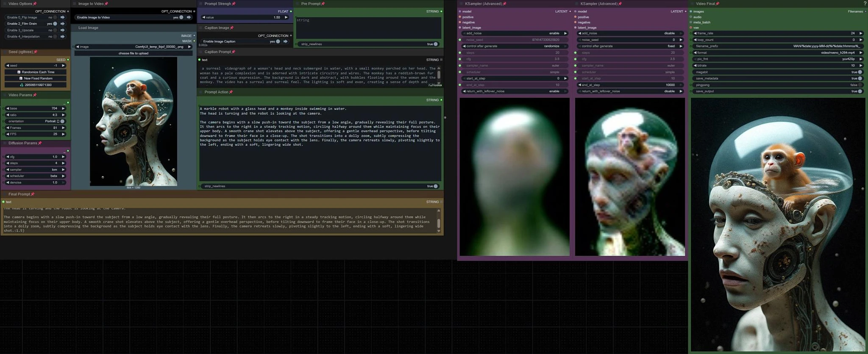
Task: Click the pin icon on Video Final
Action: (718, 4)
